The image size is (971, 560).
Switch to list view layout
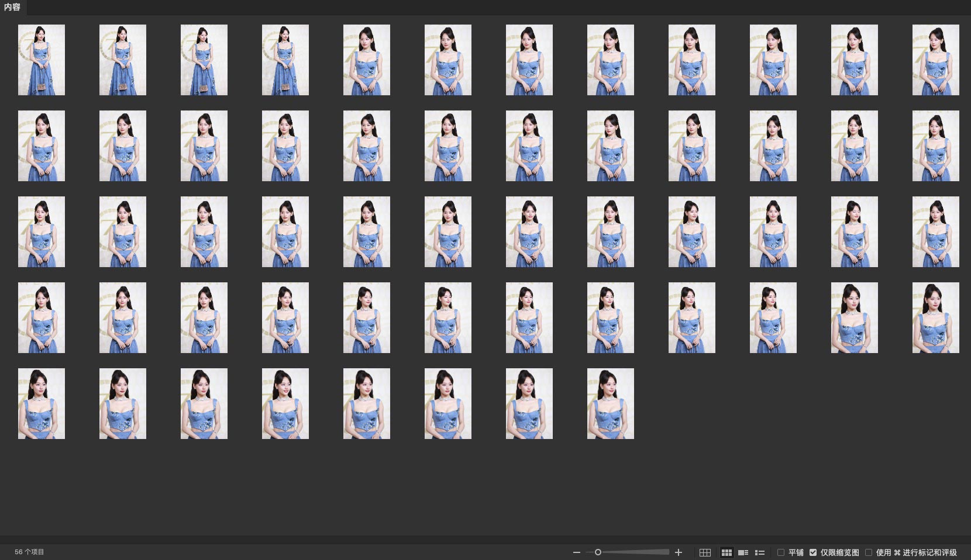(x=760, y=552)
